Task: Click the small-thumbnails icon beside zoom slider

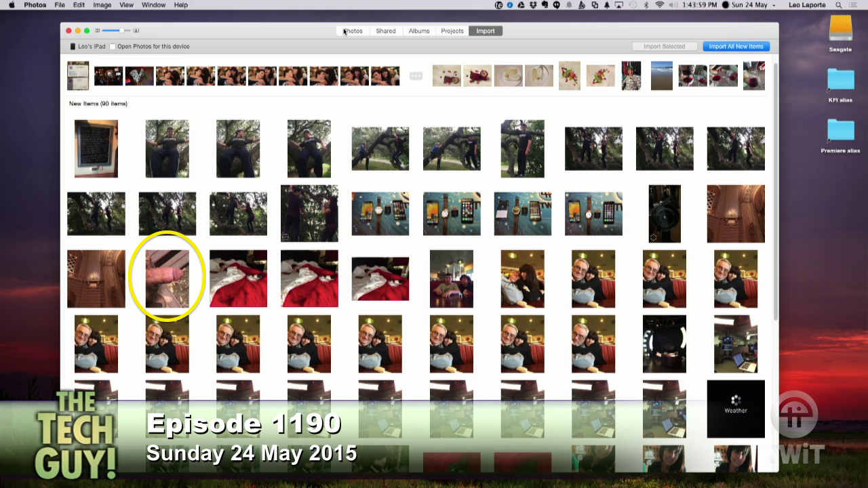Action: point(98,30)
